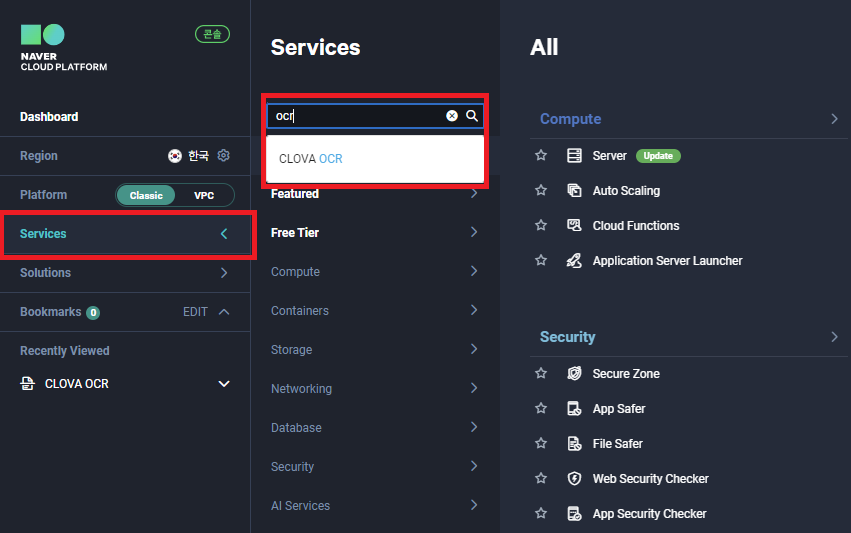Viewport: 851px width, 533px height.
Task: Select the Security category in Services list
Action: 293,467
